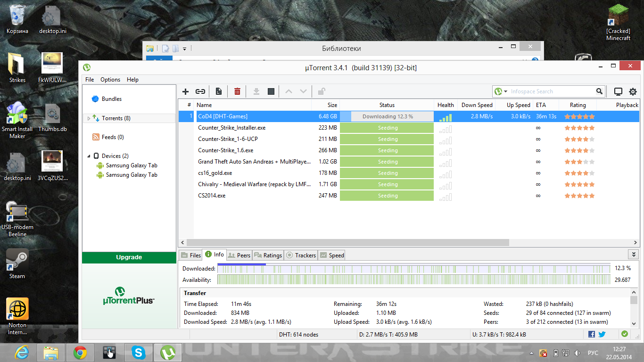This screenshot has height=362, width=644.
Task: Switch to the Ratings tab
Action: (x=268, y=255)
